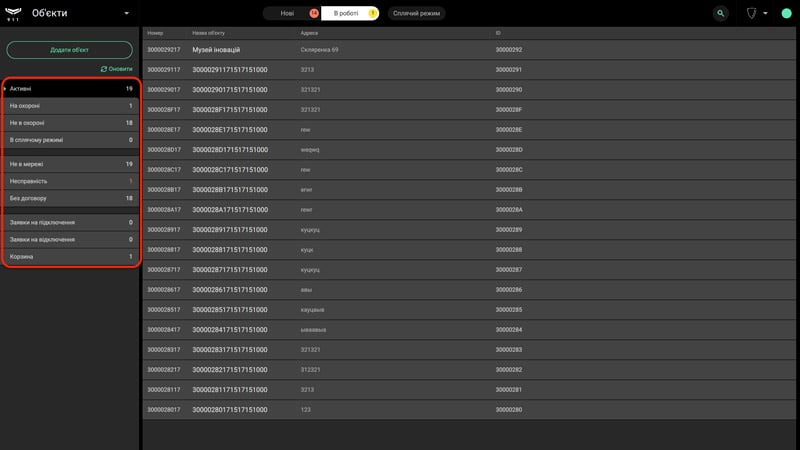This screenshot has width=800, height=450.
Task: Click the red badge on Нові tab
Action: pos(314,13)
